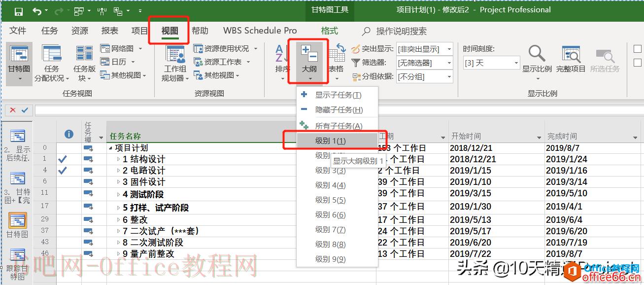Cancel entry with the red X button
The image size is (644, 285).
click(x=12, y=110)
